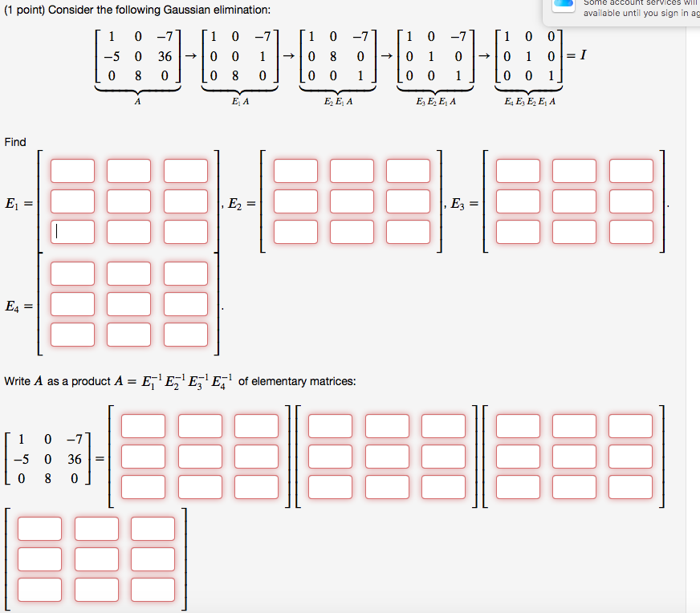The width and height of the screenshot is (700, 613).
Task: Activate E3 row 3 column 1 box
Action: (518, 232)
